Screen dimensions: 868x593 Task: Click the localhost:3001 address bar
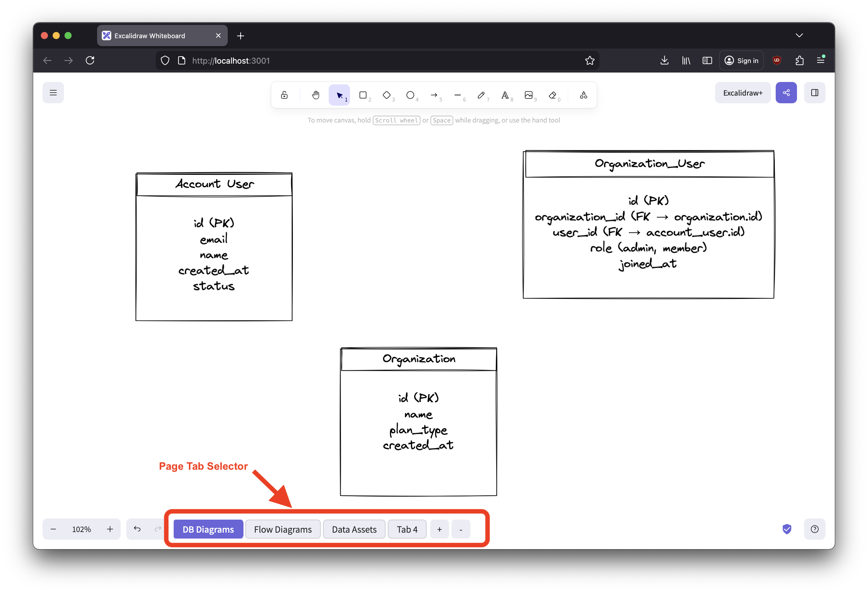pyautogui.click(x=377, y=61)
